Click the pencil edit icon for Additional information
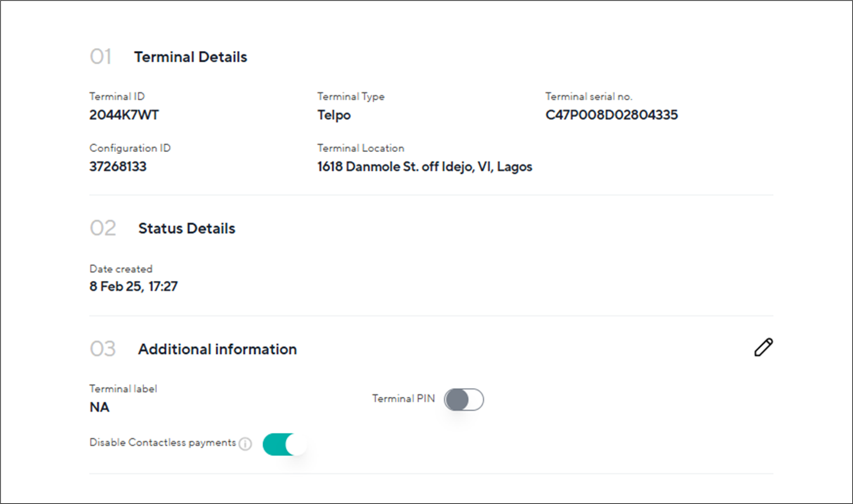 coord(764,348)
